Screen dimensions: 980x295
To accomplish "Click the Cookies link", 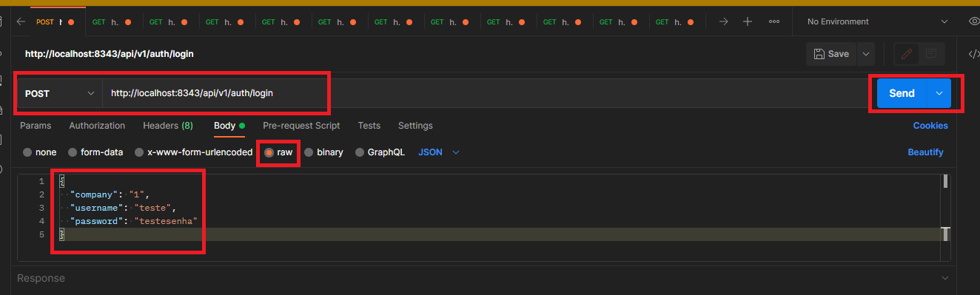I will coord(930,126).
